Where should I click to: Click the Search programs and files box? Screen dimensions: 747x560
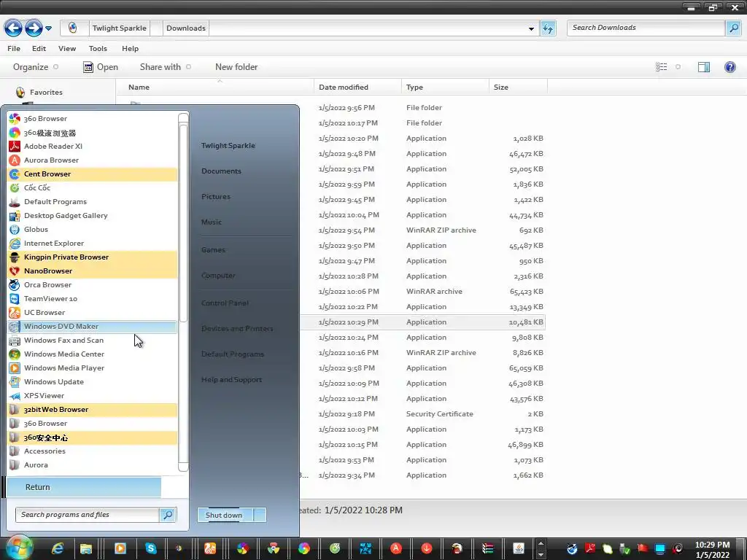coord(88,515)
